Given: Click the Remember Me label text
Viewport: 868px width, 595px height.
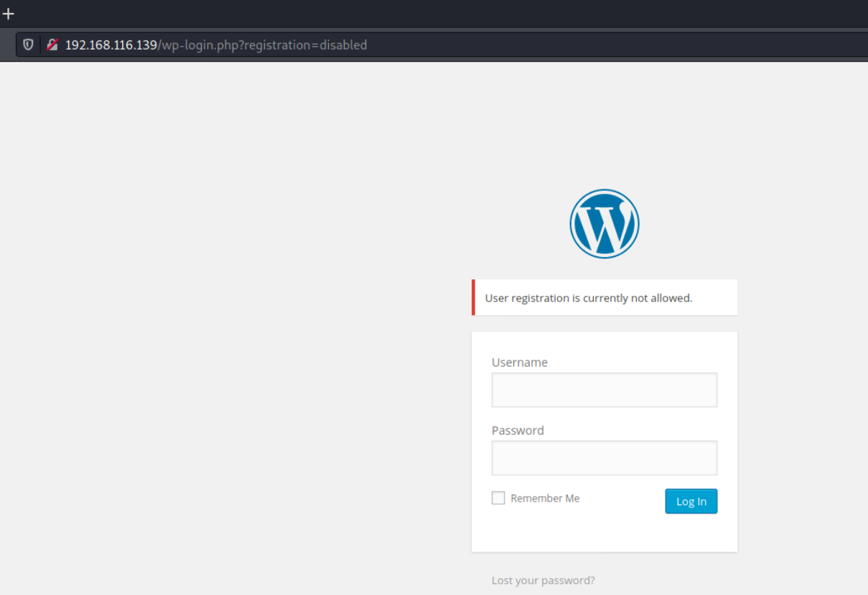Looking at the screenshot, I should [545, 498].
